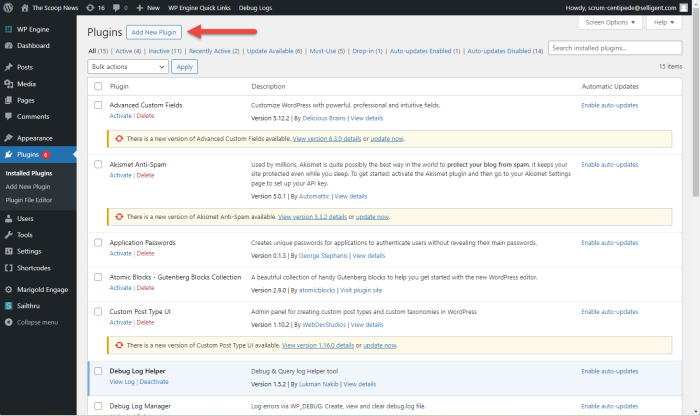
Task: Check the Advanced Custom Fields plugin checkbox
Action: tap(98, 105)
